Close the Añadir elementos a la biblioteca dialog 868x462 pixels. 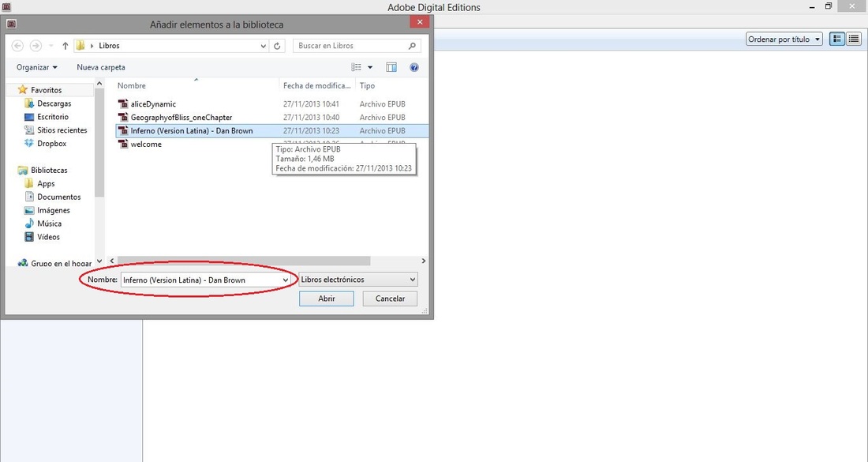tap(420, 22)
